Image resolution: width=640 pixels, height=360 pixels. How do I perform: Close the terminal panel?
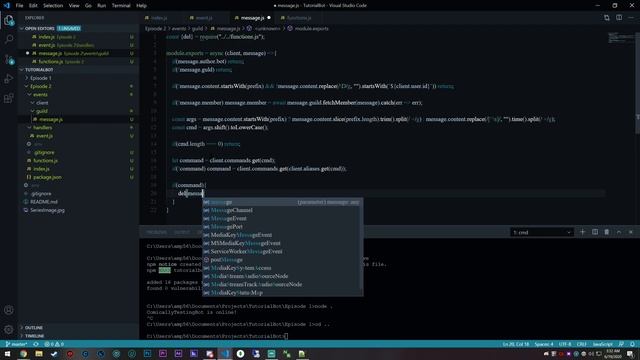click(x=631, y=232)
